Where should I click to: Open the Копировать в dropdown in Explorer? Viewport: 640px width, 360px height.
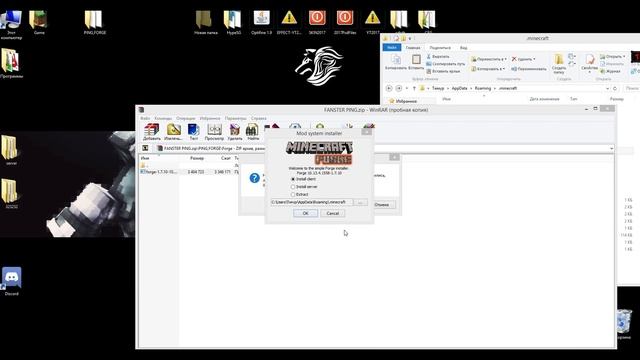pos(489,69)
